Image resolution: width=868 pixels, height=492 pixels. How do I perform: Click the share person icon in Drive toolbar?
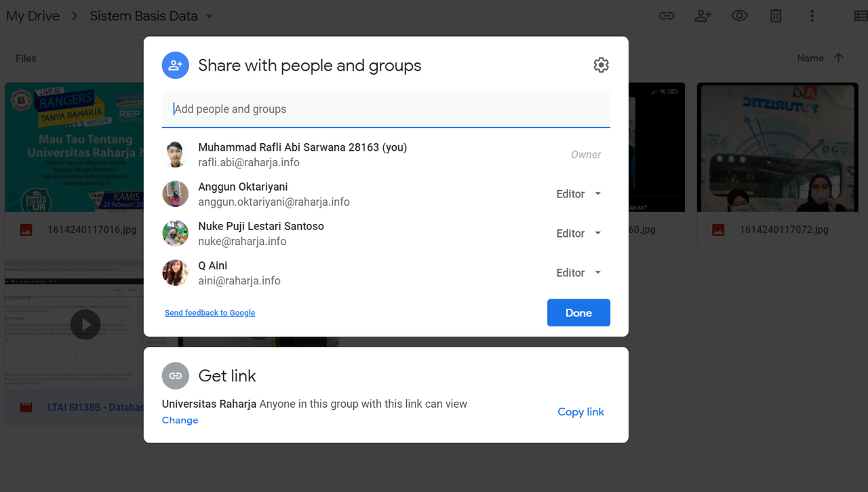coord(703,16)
